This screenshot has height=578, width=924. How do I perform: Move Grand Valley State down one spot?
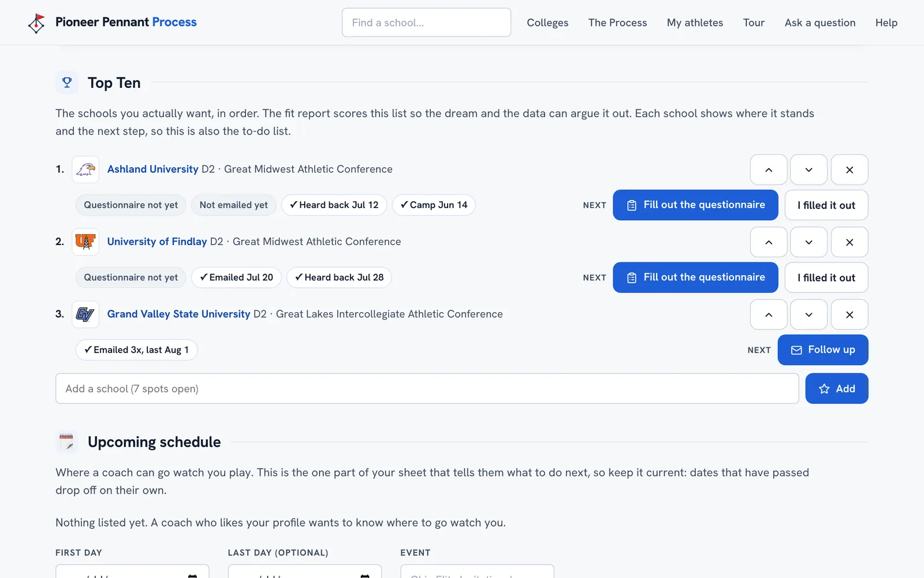pyautogui.click(x=808, y=314)
